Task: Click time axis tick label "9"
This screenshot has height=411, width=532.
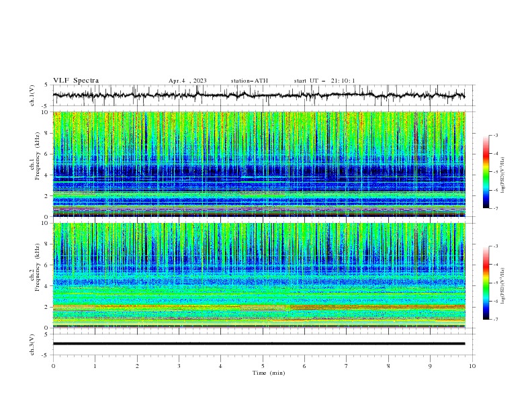Action: pos(430,366)
